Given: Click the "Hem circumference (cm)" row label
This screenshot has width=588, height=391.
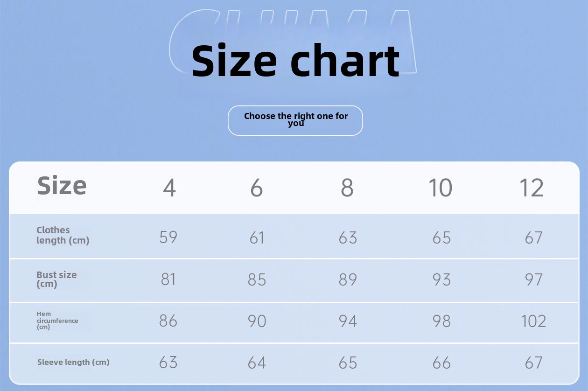Looking at the screenshot, I should [57, 321].
